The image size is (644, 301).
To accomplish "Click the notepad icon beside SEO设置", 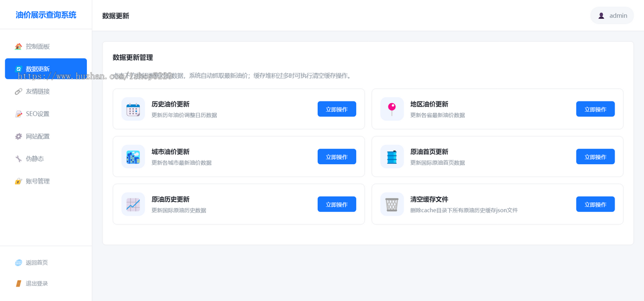I will (19, 114).
